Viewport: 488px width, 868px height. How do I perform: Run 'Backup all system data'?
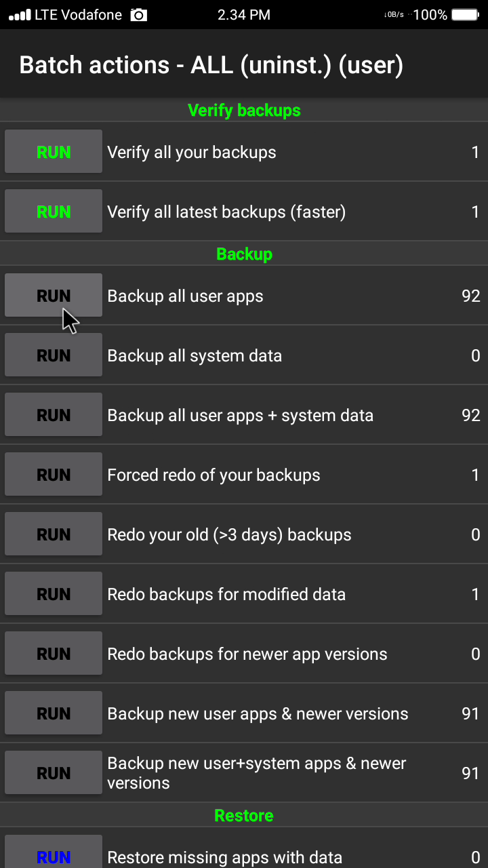(54, 356)
